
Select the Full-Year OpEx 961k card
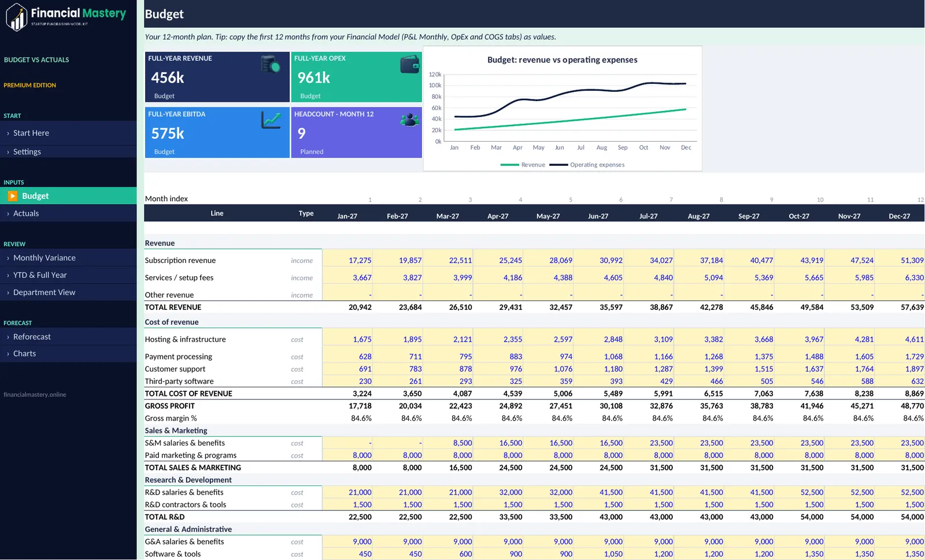[357, 77]
